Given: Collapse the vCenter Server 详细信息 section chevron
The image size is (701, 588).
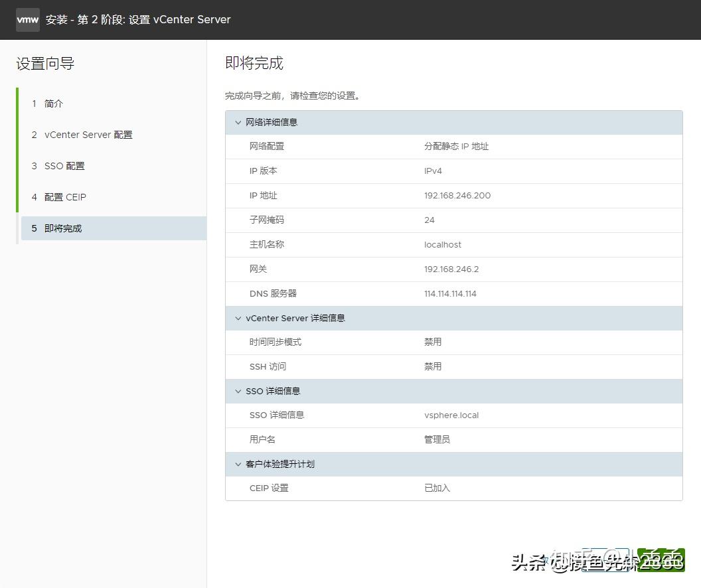Looking at the screenshot, I should point(238,318).
